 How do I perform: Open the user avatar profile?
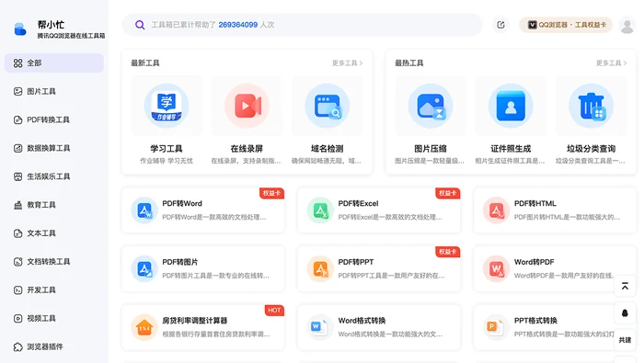point(627,25)
